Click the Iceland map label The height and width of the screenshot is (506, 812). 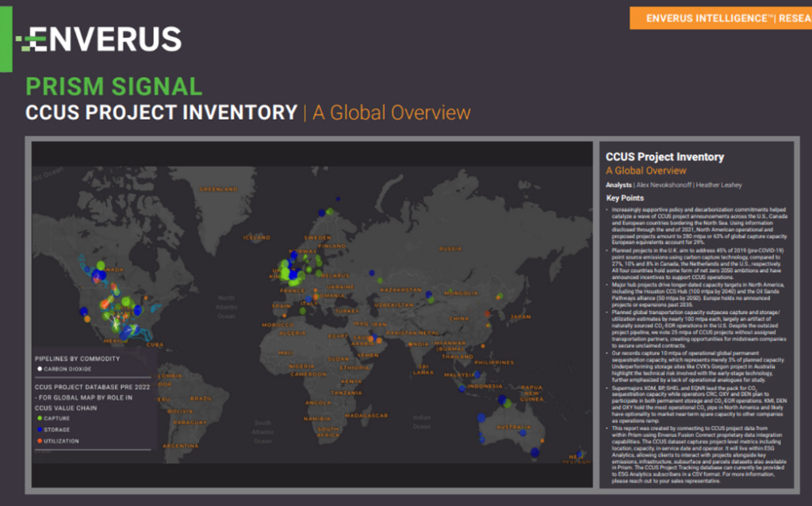[257, 236]
